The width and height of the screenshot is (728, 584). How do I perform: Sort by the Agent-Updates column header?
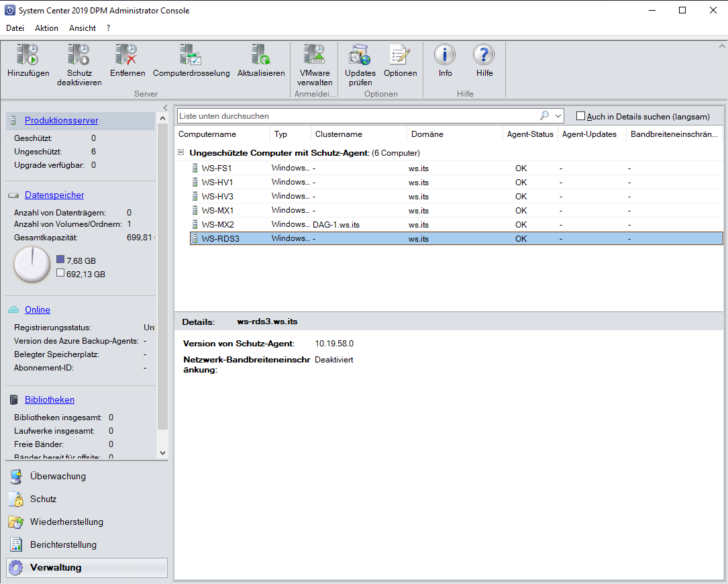coord(592,134)
